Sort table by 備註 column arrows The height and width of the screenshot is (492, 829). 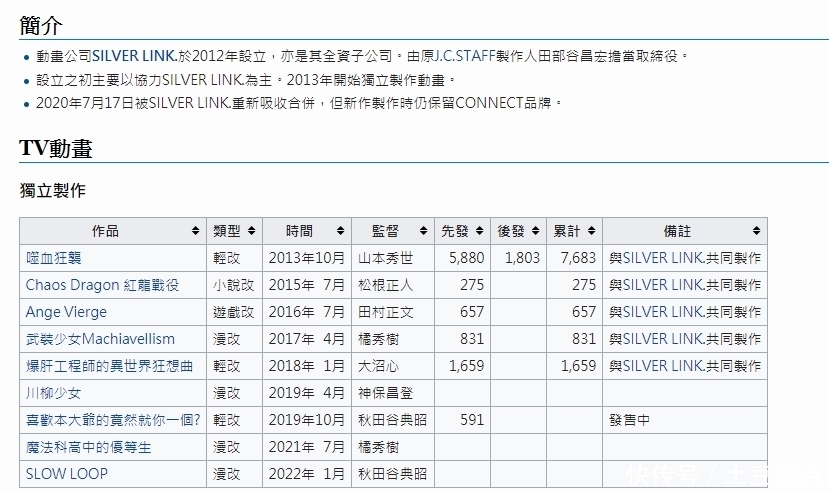[757, 231]
